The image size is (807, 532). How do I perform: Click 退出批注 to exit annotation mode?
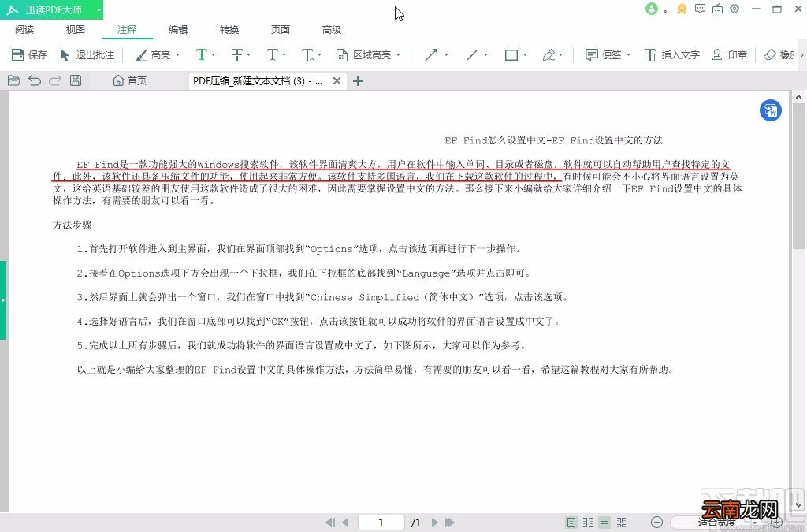(x=87, y=54)
